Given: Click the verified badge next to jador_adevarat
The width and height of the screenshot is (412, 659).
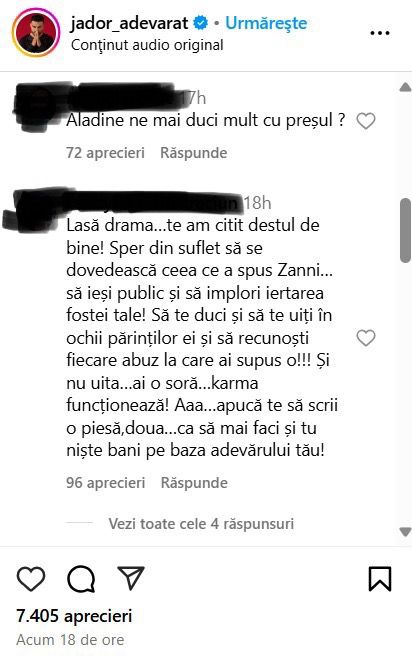Looking at the screenshot, I should (201, 23).
